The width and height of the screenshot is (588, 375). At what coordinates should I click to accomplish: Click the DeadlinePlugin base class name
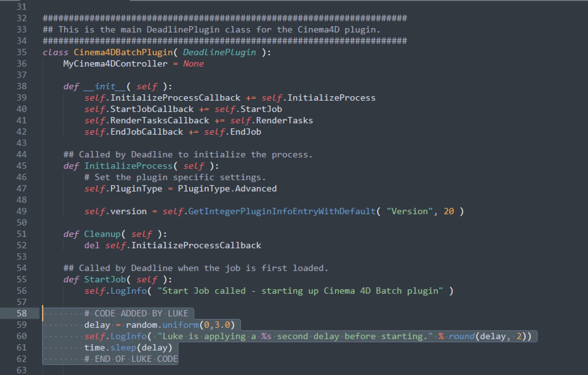[219, 52]
